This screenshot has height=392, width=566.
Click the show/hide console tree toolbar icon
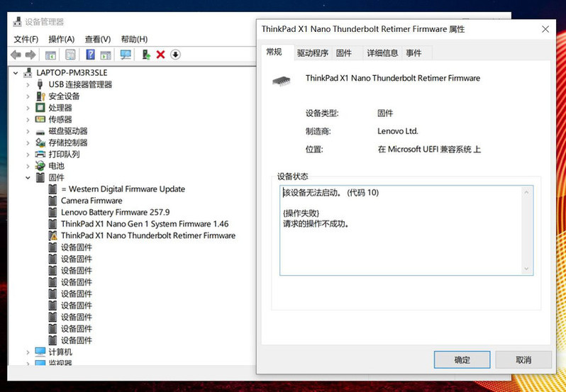coord(50,55)
